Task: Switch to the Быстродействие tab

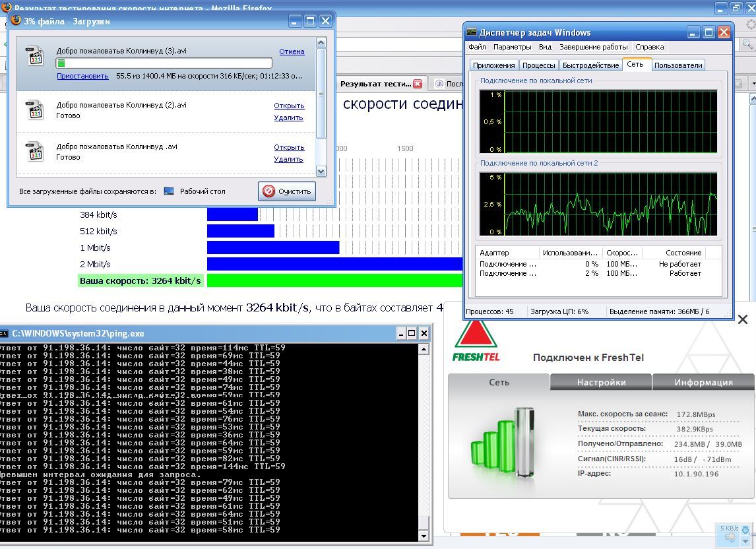Action: (590, 65)
